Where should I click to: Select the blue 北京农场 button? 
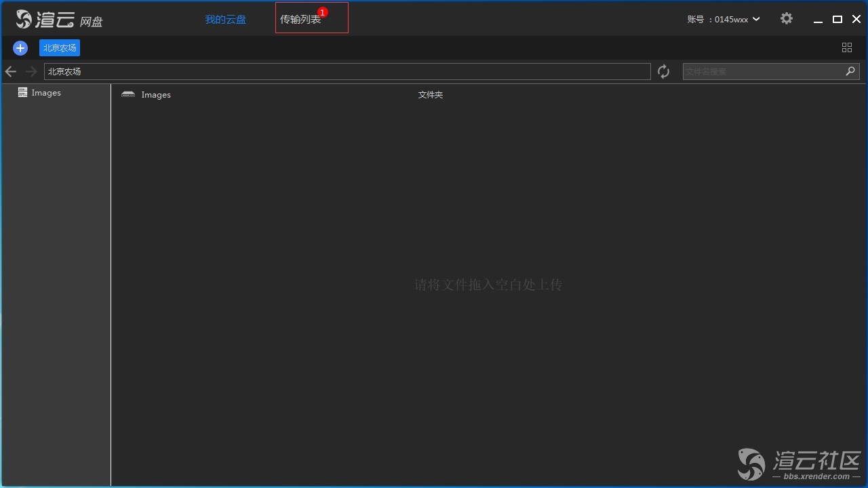(x=60, y=47)
